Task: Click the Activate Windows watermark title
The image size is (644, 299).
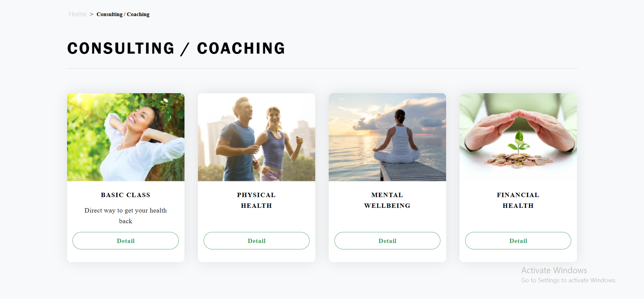Action: [x=554, y=270]
